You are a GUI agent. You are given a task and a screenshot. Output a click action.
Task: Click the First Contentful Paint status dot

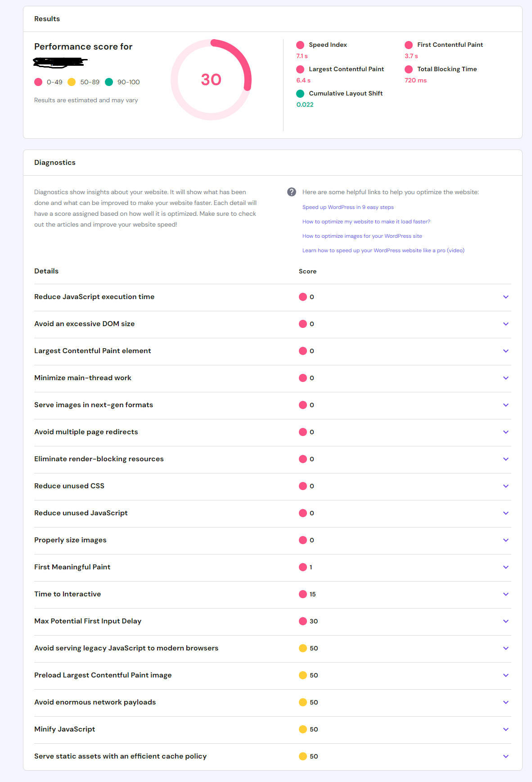click(x=409, y=45)
